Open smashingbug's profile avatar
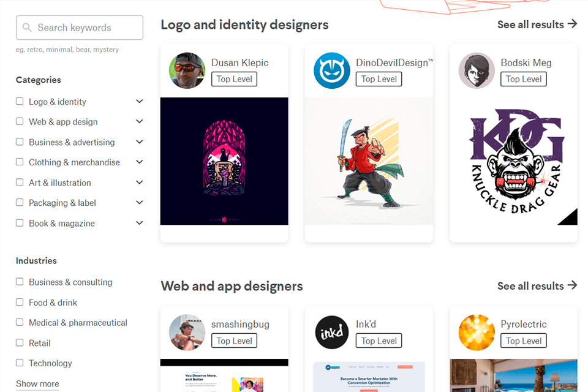 187,333
